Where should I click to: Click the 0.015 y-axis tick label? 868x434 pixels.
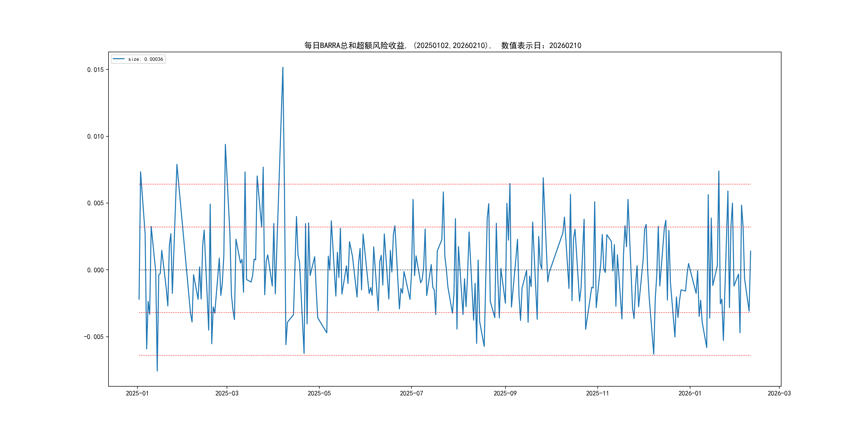pos(95,70)
